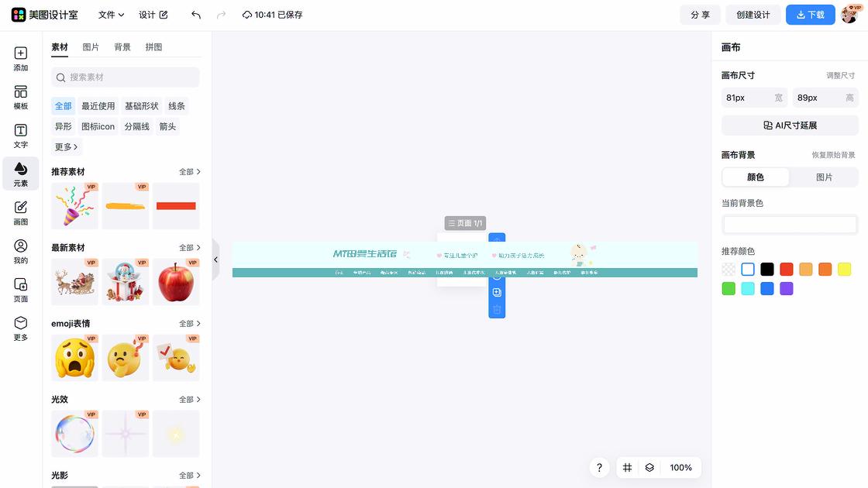Click the delete trash icon in page toolbar
Image resolution: width=868 pixels, height=488 pixels.
(497, 309)
